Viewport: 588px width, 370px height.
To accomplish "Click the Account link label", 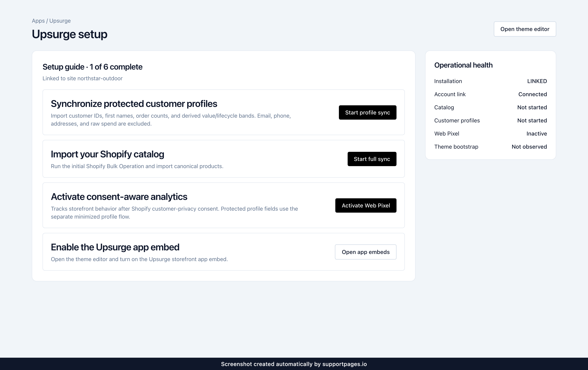I will click(x=450, y=94).
